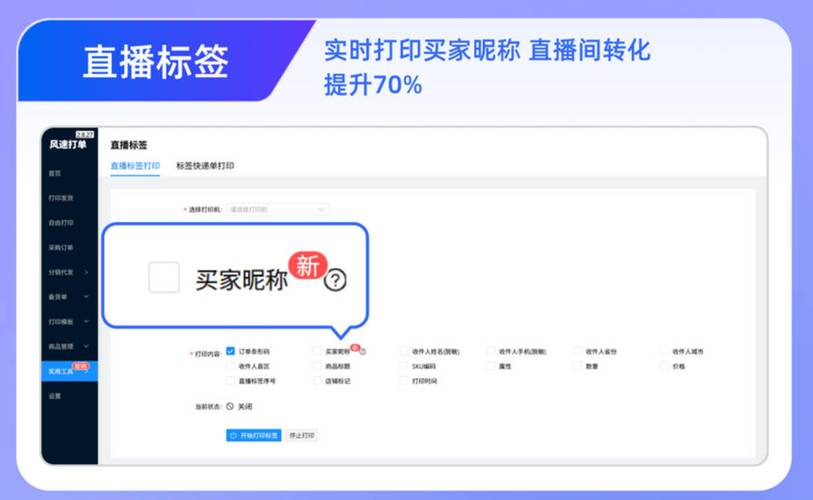The width and height of the screenshot is (813, 500).
Task: Check the 数量 checkbox
Action: click(x=578, y=366)
